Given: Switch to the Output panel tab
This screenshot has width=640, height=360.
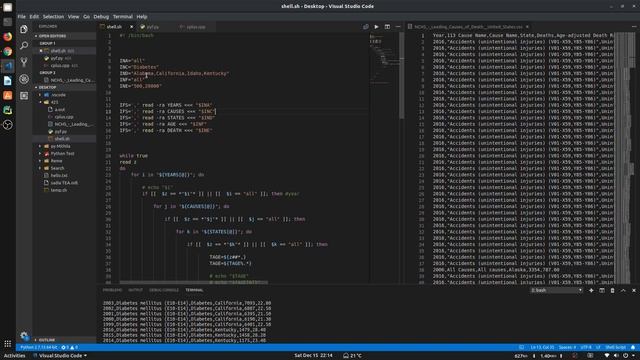Looking at the screenshot, I should coord(136,290).
